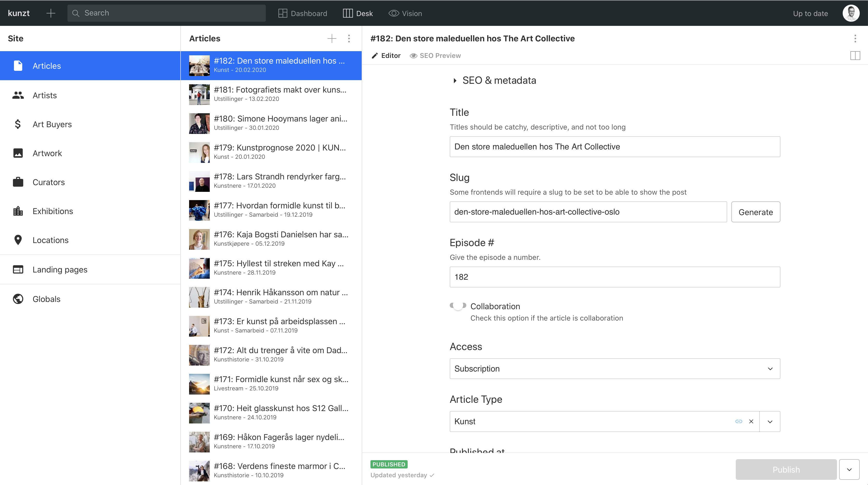
Task: Switch to the SEO Preview tab
Action: click(x=435, y=56)
